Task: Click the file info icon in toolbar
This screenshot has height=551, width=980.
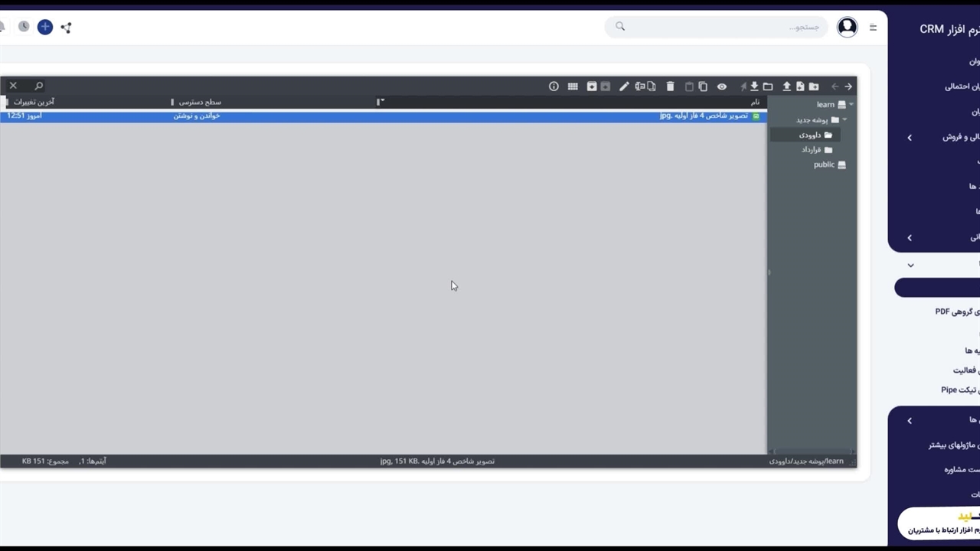Action: click(x=554, y=86)
